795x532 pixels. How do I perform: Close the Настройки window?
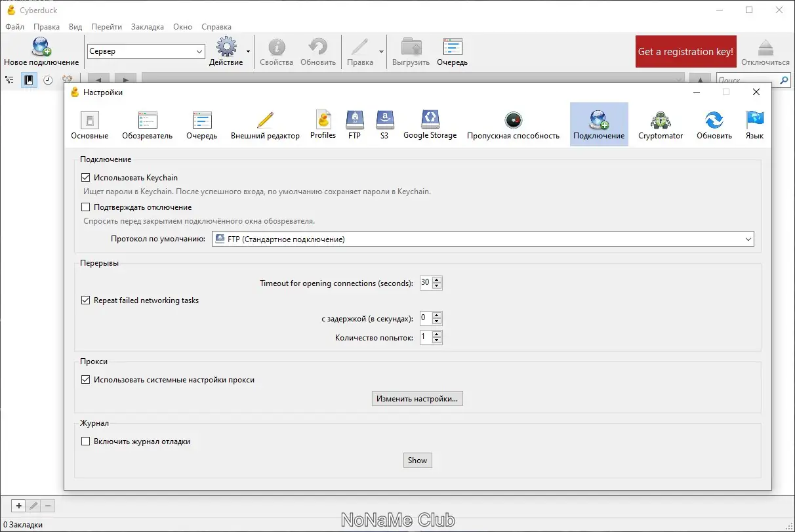click(x=756, y=92)
